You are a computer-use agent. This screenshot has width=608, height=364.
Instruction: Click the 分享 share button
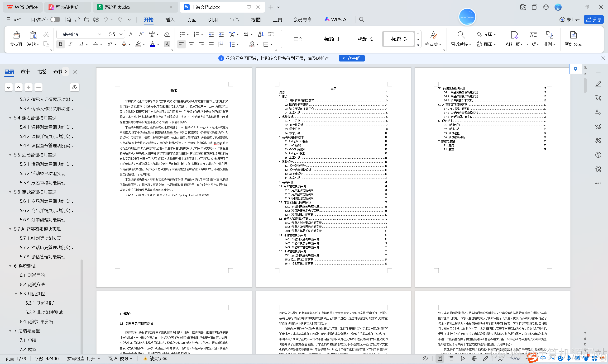coord(594,20)
